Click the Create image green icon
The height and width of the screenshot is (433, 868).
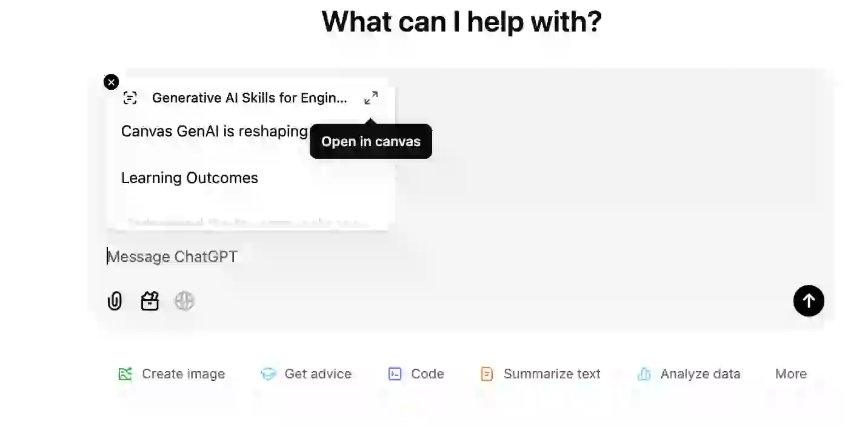125,374
